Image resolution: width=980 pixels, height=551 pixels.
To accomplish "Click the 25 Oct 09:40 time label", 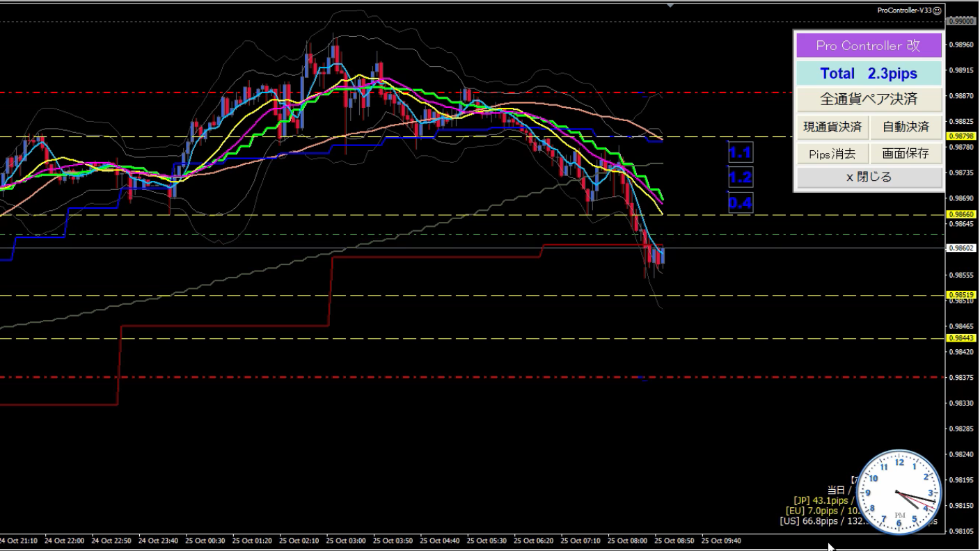I will click(x=721, y=541).
